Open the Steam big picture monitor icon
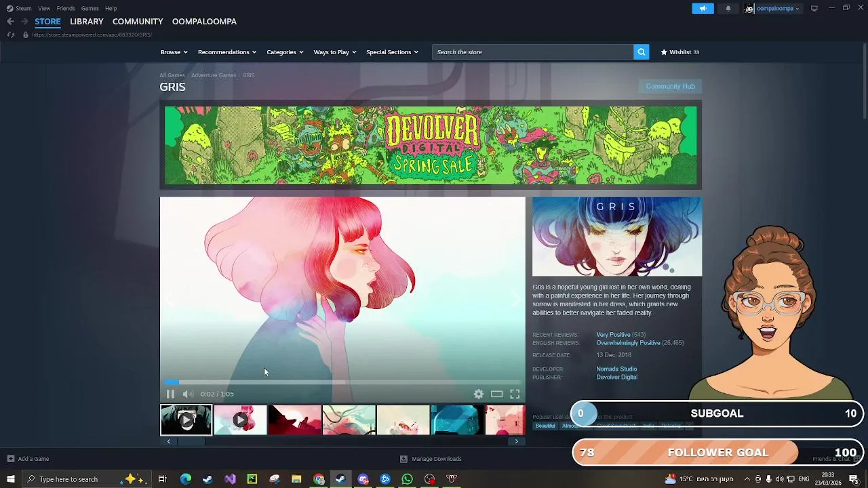868x488 pixels. tap(814, 8)
